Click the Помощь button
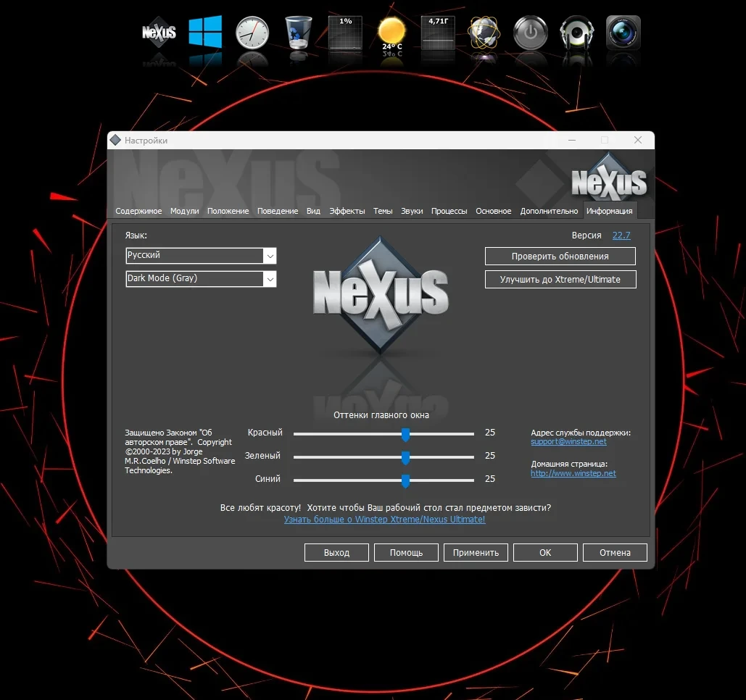This screenshot has height=700, width=746. coord(406,553)
